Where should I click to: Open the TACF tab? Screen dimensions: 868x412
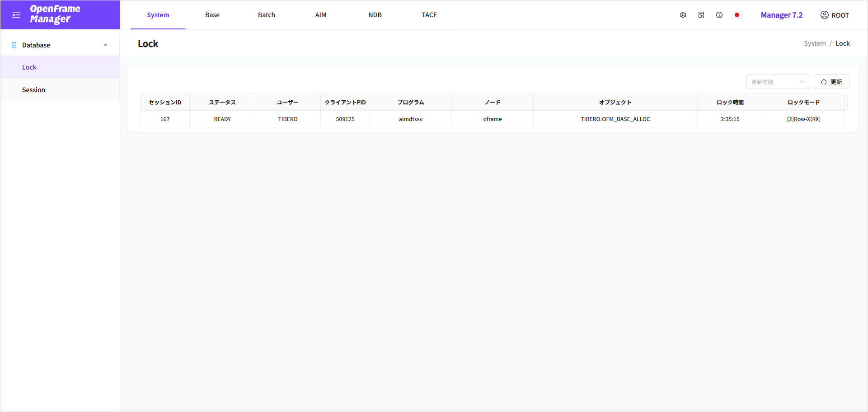[429, 14]
